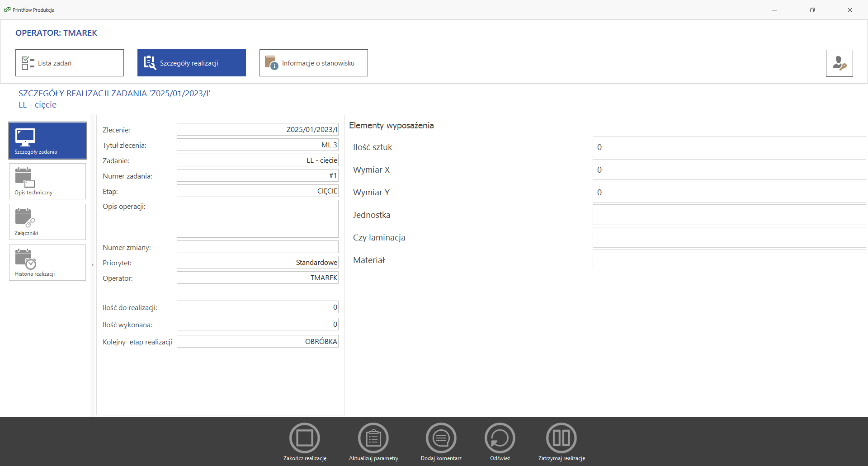
Task: Click the Aktualizuj parametry clipboard icon
Action: tap(373, 438)
